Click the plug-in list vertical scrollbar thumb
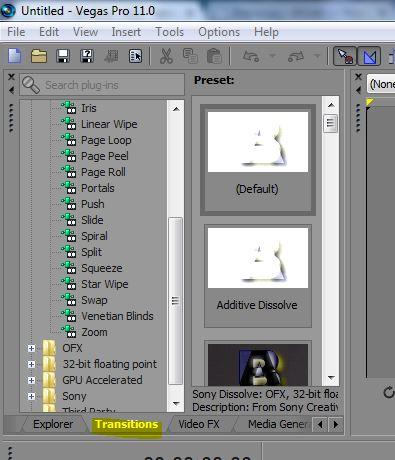The width and height of the screenshot is (395, 460). (175, 301)
